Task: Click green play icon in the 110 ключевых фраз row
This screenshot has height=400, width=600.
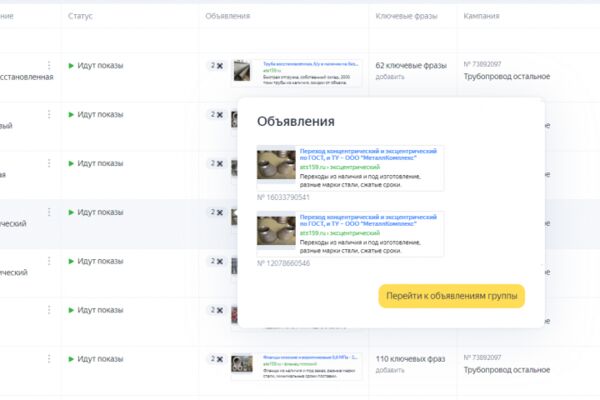Action: [71, 359]
